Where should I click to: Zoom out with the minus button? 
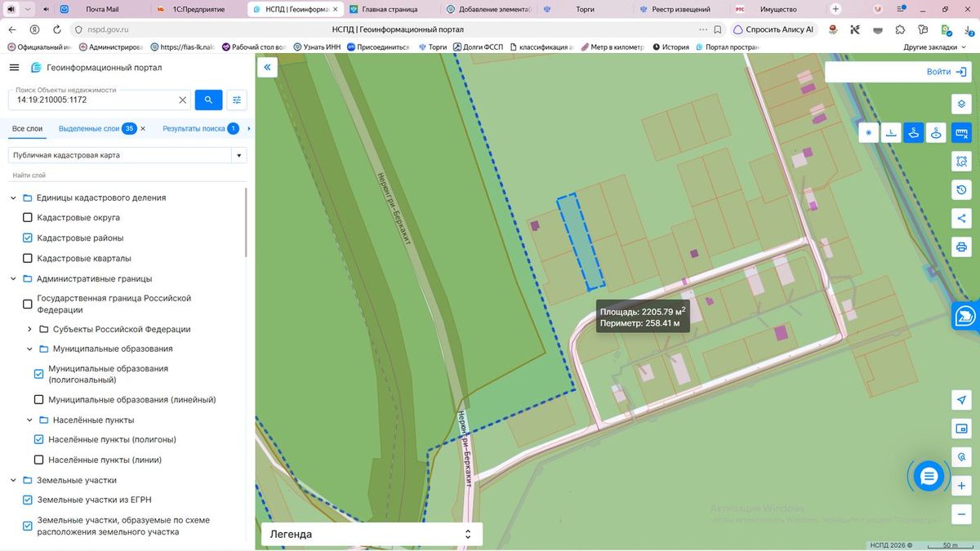coord(961,514)
